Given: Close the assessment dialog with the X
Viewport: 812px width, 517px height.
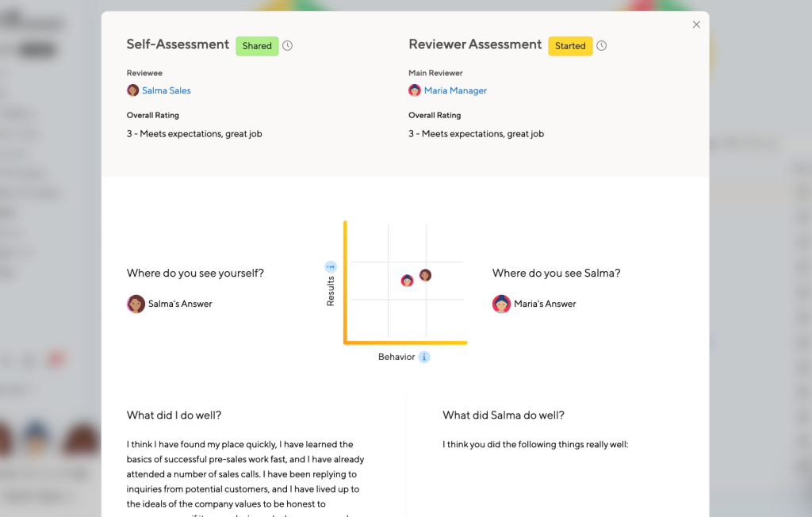Looking at the screenshot, I should (696, 25).
